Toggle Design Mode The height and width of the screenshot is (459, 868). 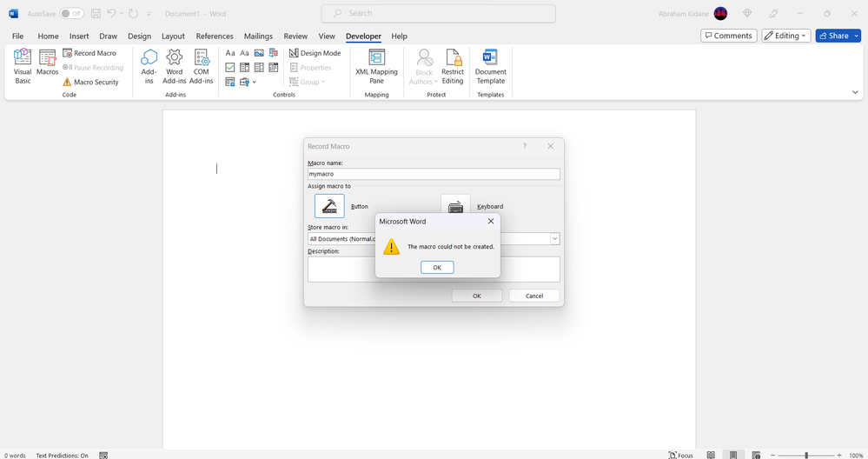(315, 53)
